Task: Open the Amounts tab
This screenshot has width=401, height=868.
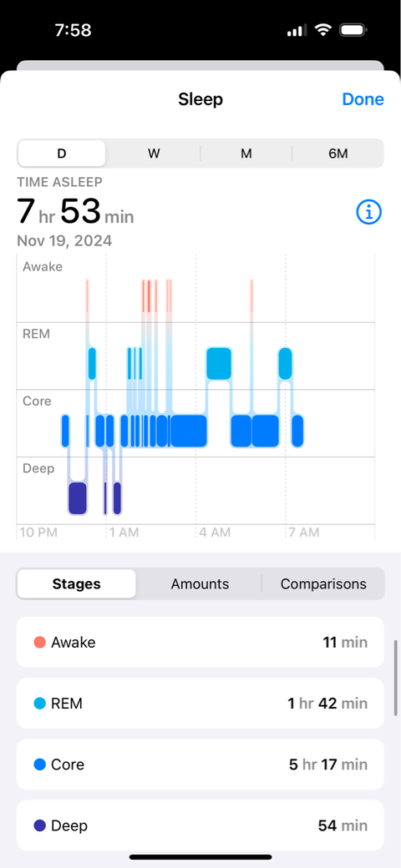Action: (x=200, y=583)
